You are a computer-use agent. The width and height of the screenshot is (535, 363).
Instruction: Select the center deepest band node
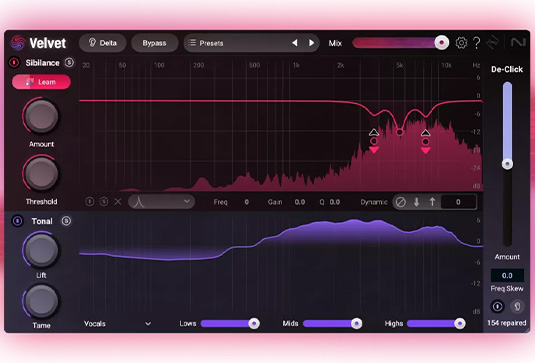[x=400, y=132]
